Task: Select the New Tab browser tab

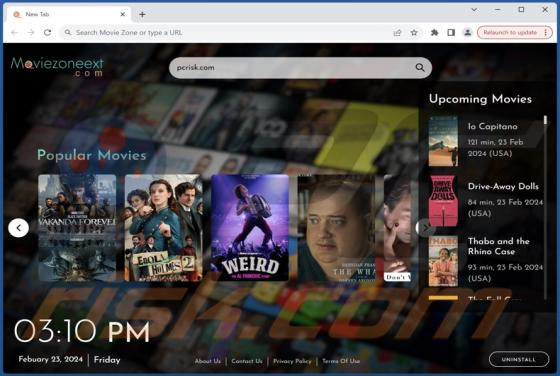Action: 68,14
